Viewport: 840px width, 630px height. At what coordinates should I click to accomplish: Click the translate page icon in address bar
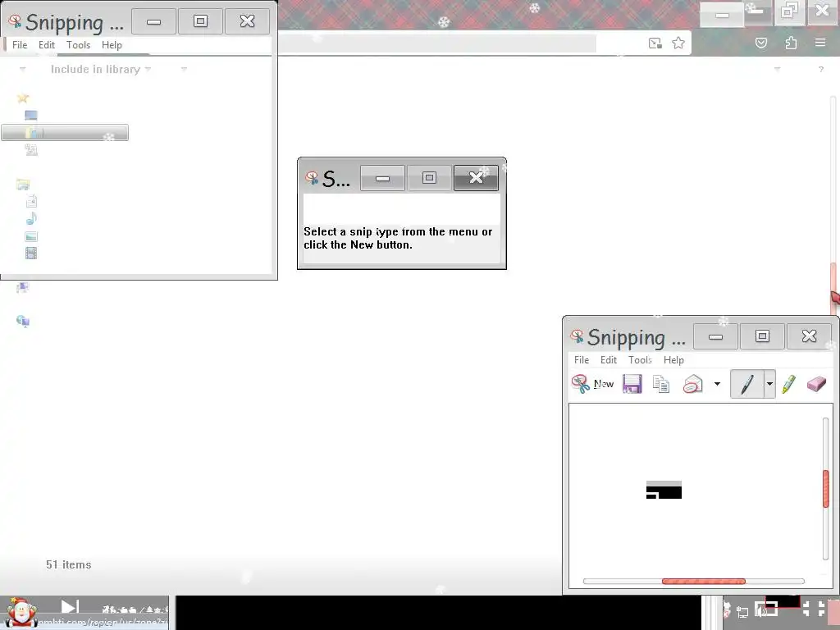[655, 43]
